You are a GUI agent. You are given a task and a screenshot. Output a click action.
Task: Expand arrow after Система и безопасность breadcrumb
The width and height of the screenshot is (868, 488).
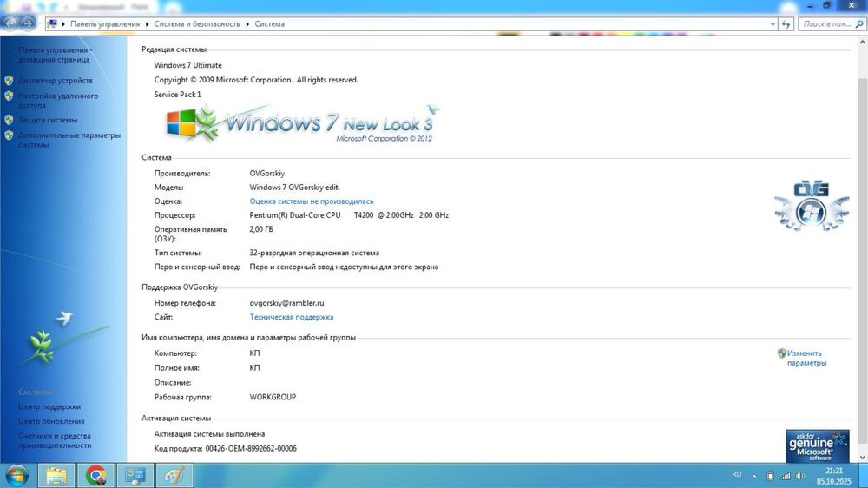[x=247, y=23]
